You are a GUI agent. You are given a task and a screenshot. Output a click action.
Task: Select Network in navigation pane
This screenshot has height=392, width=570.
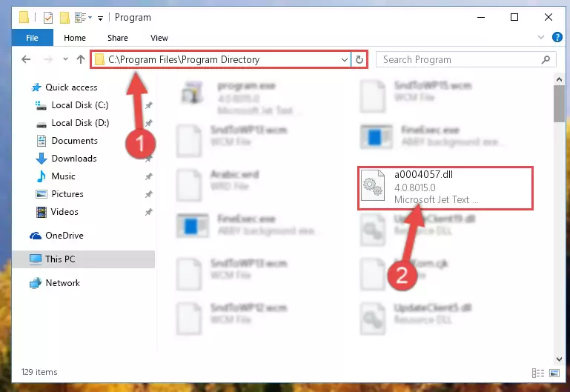[x=62, y=282]
